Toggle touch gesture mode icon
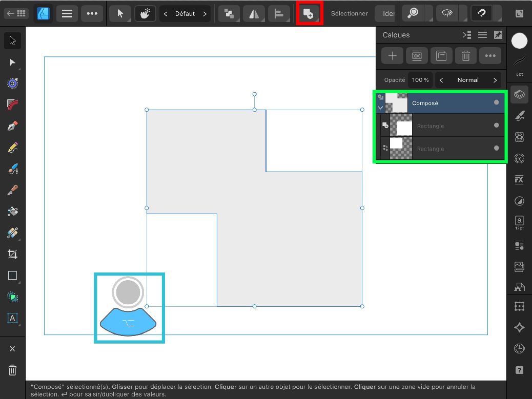 [145, 13]
